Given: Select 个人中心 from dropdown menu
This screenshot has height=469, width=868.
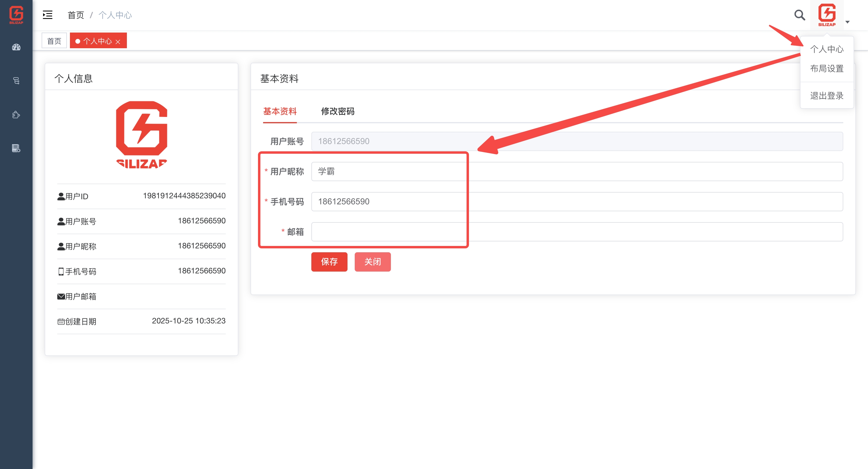Looking at the screenshot, I should 826,49.
